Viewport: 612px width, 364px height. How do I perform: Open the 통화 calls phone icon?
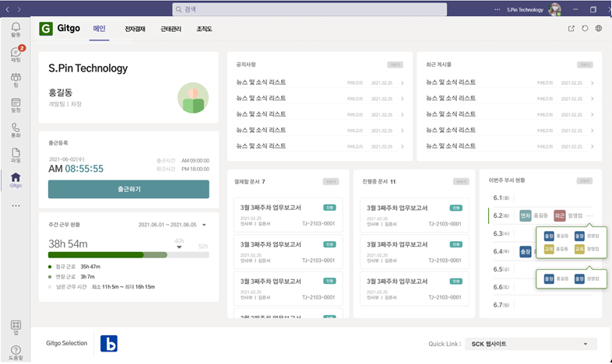16,130
